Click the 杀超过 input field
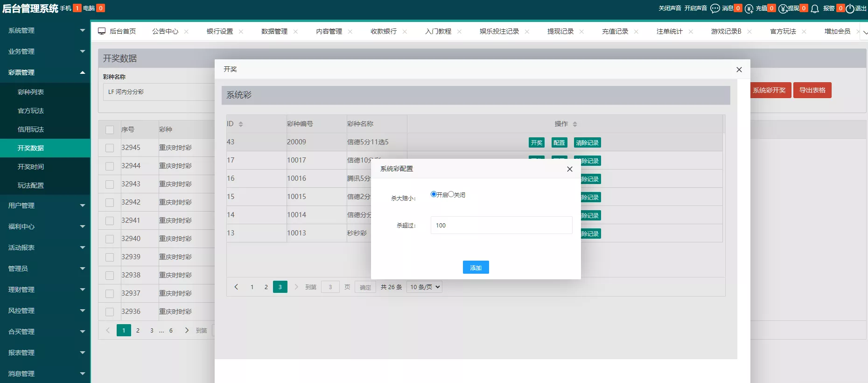Screen dimensions: 868x383 pos(501,225)
